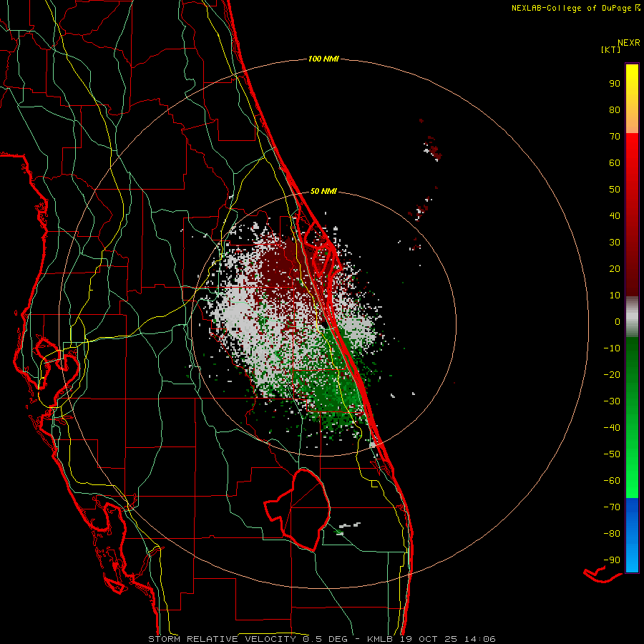Click the 30 value on velocity scale
644x644 pixels.
[x=615, y=243]
